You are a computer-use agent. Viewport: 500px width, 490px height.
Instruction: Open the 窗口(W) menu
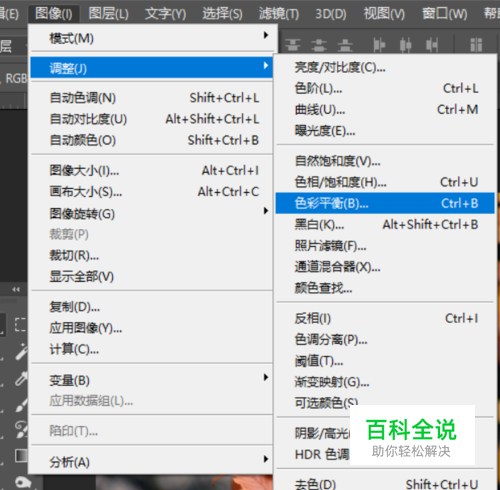tap(444, 14)
